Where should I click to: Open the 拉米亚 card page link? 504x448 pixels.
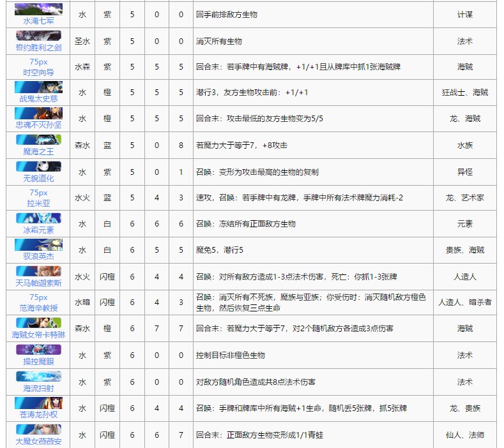point(38,202)
